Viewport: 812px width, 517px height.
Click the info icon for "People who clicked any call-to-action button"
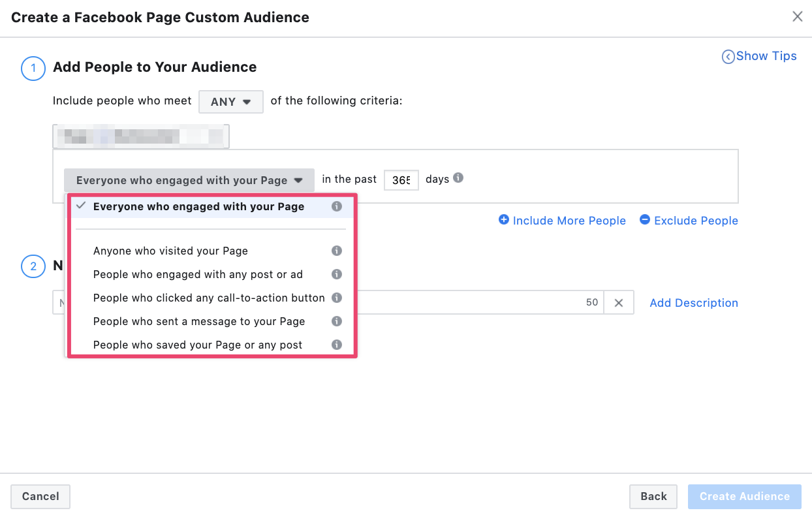pos(337,298)
